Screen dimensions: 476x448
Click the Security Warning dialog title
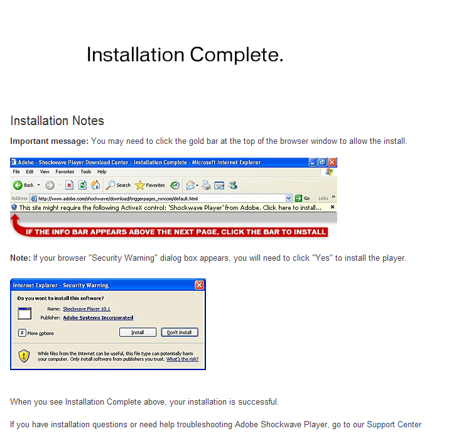pyautogui.click(x=61, y=285)
